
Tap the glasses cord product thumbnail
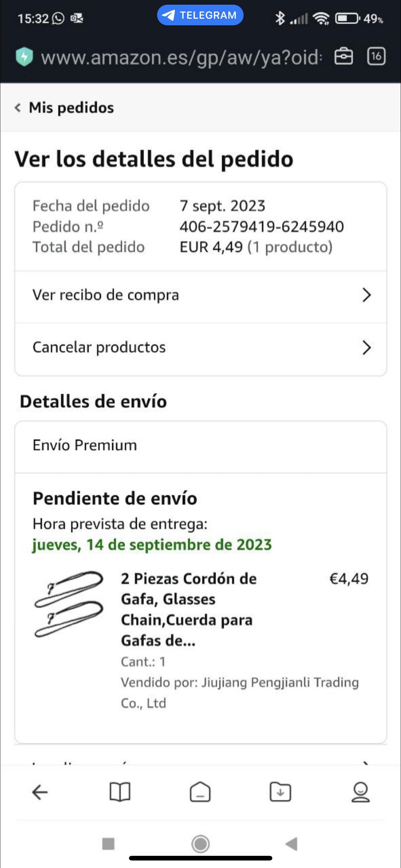pyautogui.click(x=69, y=604)
